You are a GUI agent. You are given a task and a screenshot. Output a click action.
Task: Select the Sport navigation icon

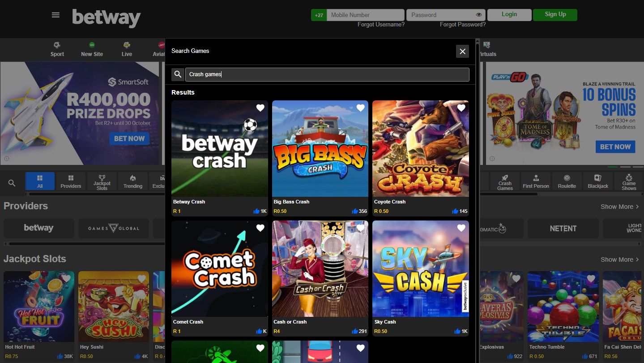[x=57, y=45]
